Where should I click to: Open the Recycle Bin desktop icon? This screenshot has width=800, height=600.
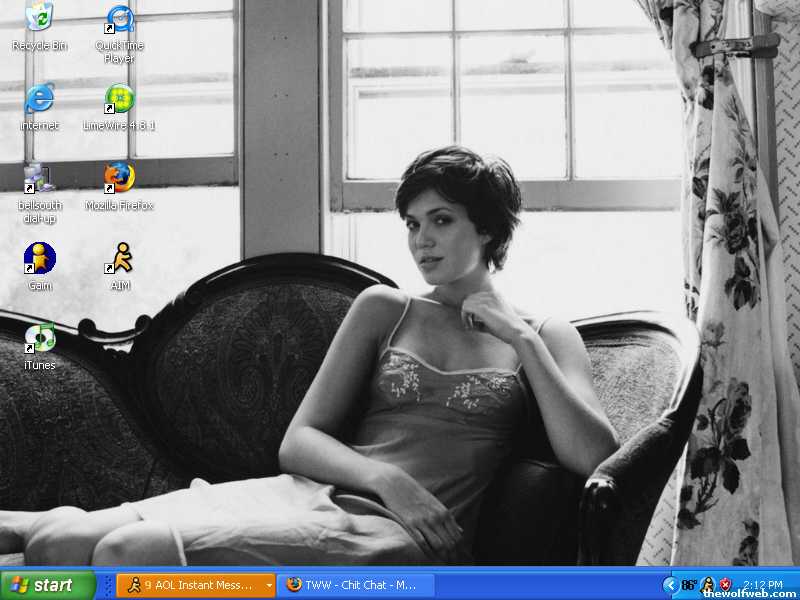click(x=39, y=18)
